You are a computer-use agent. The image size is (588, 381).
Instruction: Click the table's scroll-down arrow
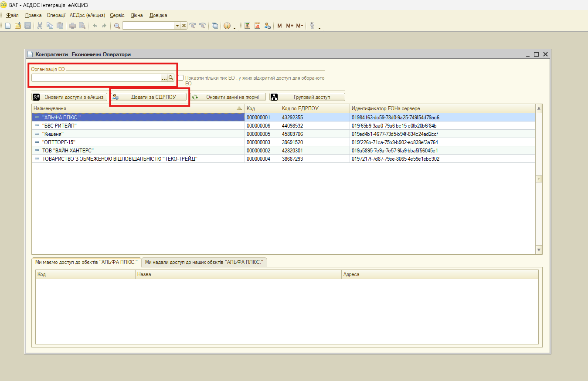point(539,250)
